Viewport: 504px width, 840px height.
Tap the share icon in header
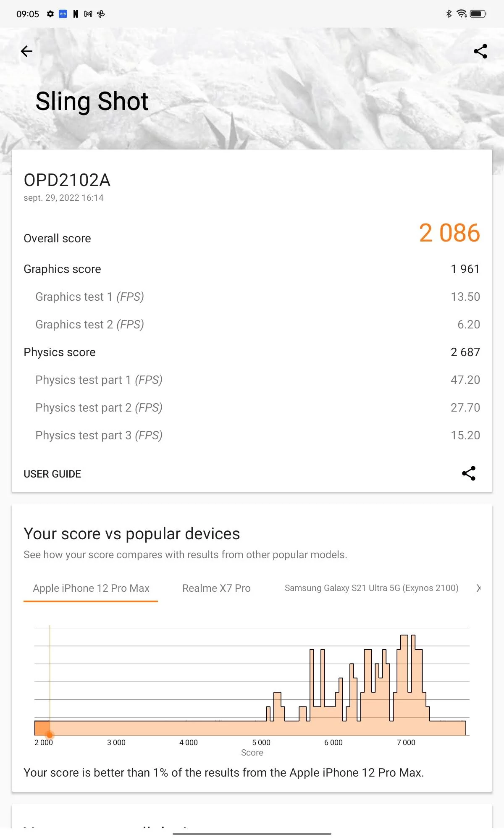click(x=480, y=51)
